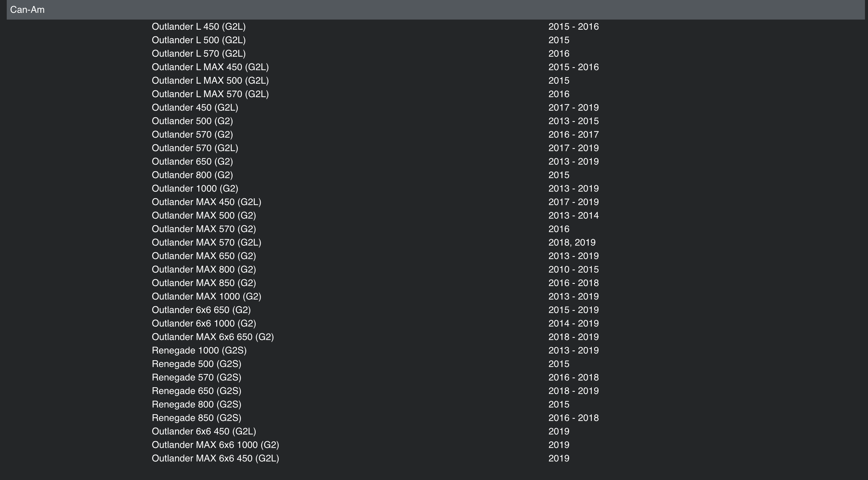Click Outlander L 570 (G2L) entry
Image resolution: width=868 pixels, height=480 pixels.
click(x=199, y=54)
